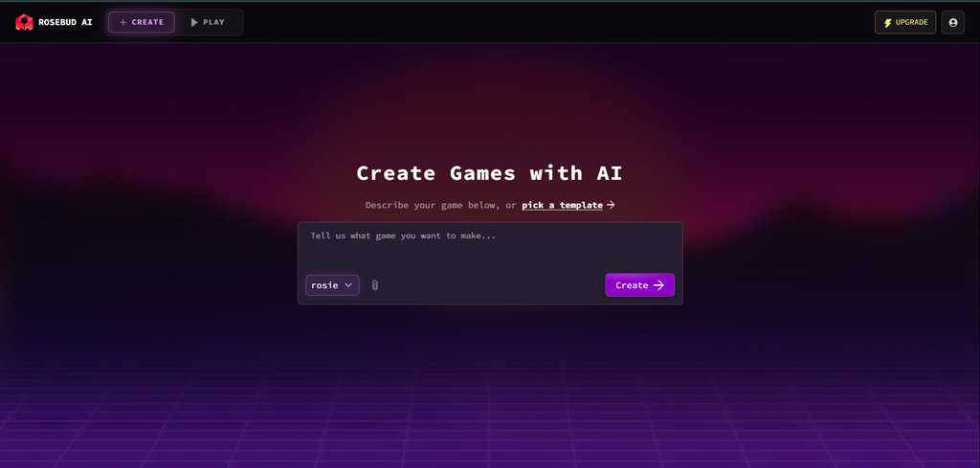The height and width of the screenshot is (468, 980).
Task: Open the Upgrade plan button
Action: pyautogui.click(x=905, y=23)
